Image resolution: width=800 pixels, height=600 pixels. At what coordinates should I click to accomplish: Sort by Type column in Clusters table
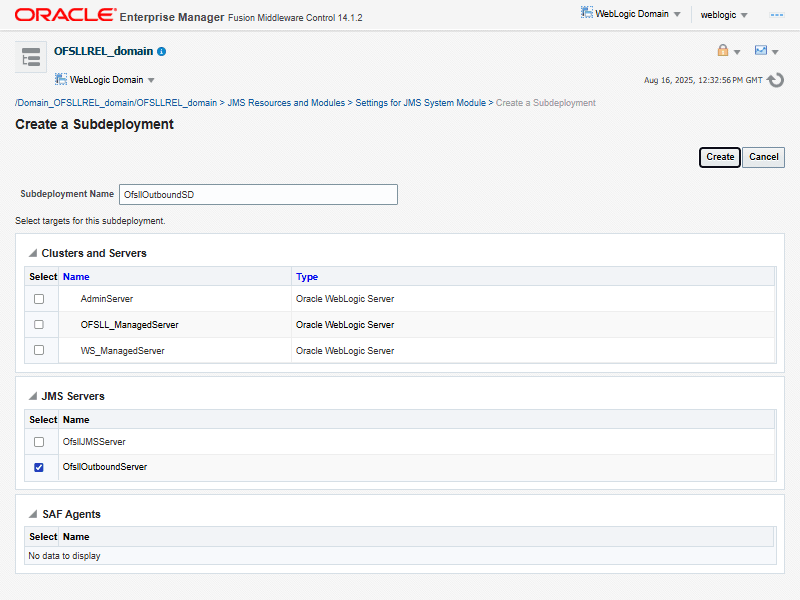click(307, 277)
